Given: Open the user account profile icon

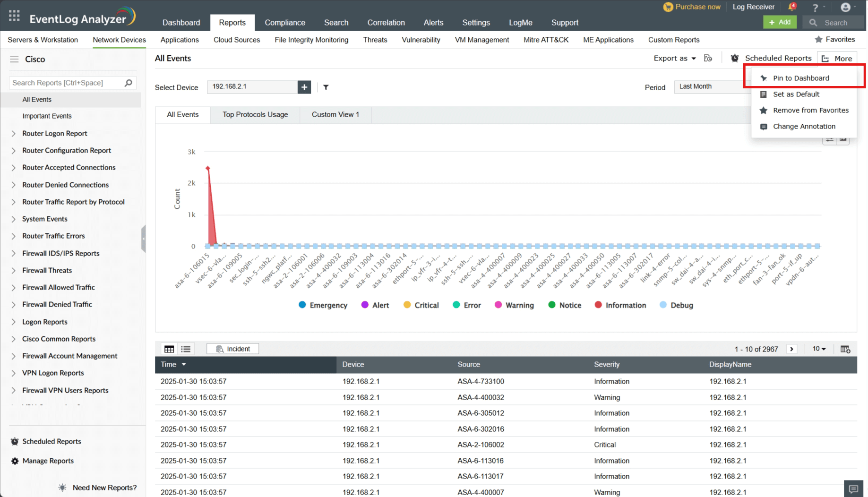Looking at the screenshot, I should 845,7.
